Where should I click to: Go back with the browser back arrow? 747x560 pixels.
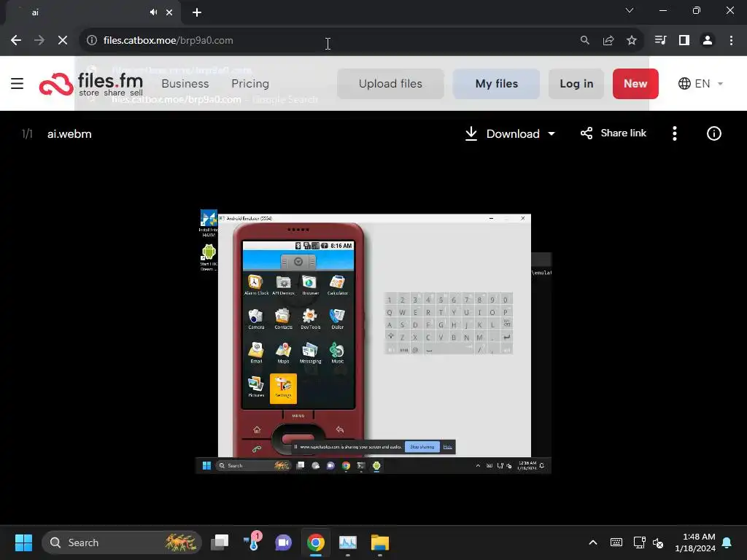16,41
